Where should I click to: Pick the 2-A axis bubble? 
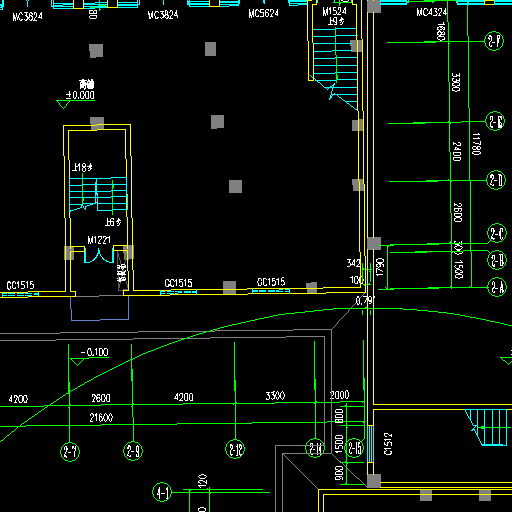tap(497, 287)
